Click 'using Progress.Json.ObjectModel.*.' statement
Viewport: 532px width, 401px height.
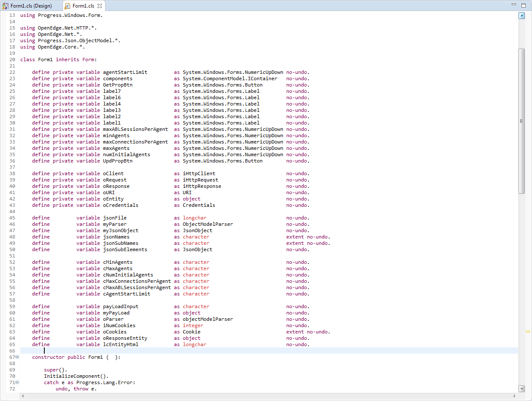(71, 41)
